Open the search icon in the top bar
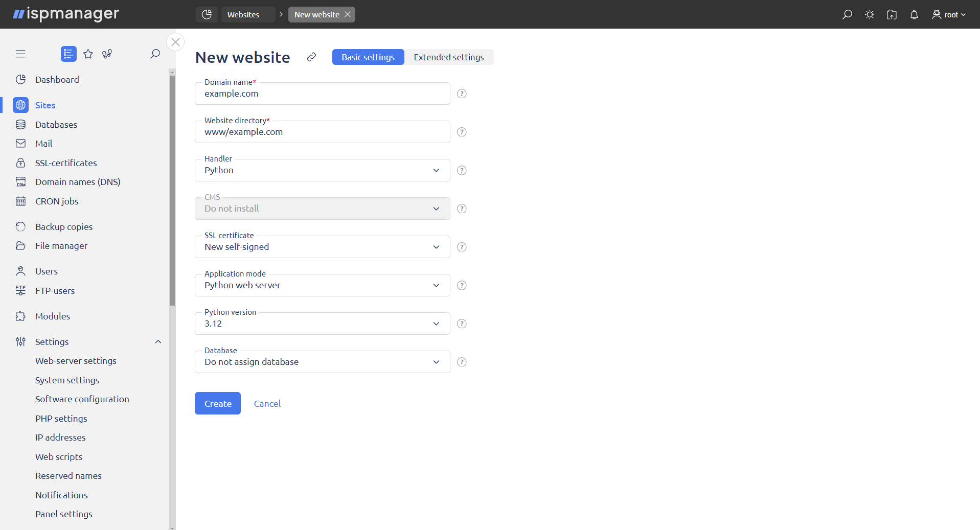This screenshot has height=530, width=980. tap(847, 14)
